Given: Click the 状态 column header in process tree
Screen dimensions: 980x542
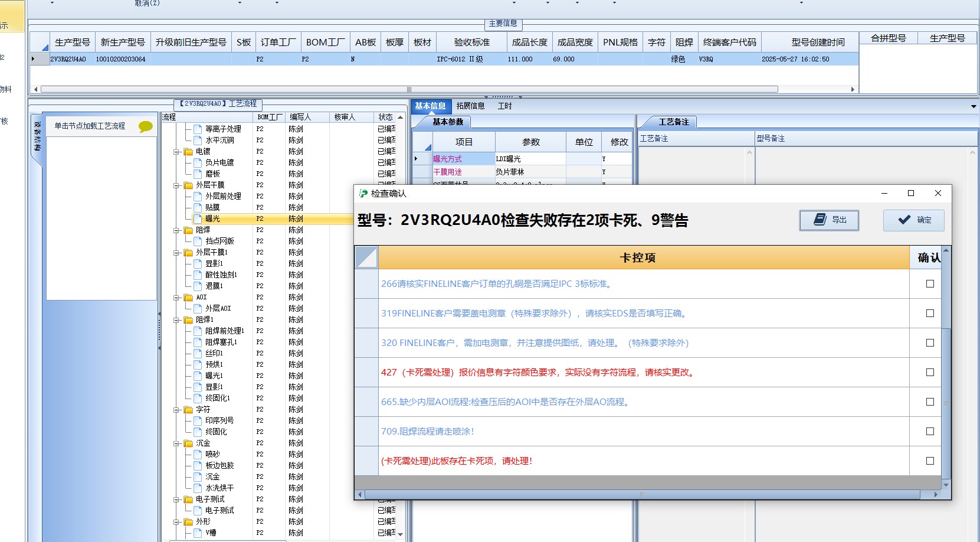Looking at the screenshot, I should (385, 117).
